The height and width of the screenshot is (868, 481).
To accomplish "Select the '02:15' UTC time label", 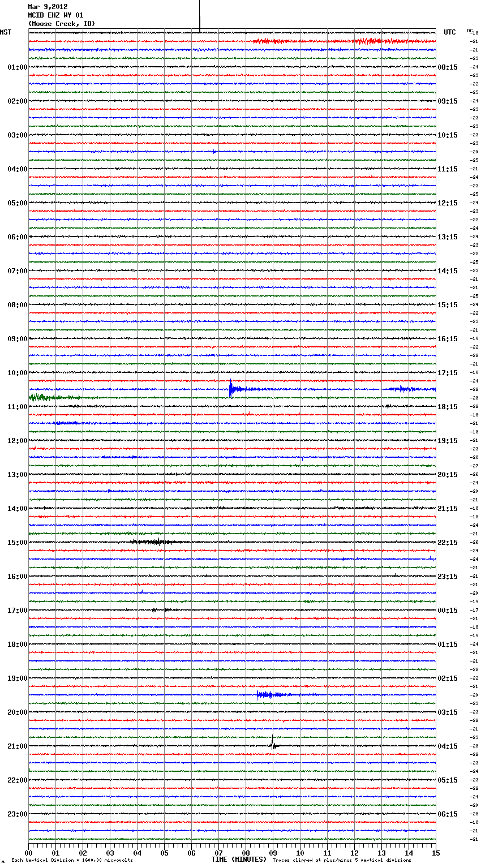I will [448, 678].
